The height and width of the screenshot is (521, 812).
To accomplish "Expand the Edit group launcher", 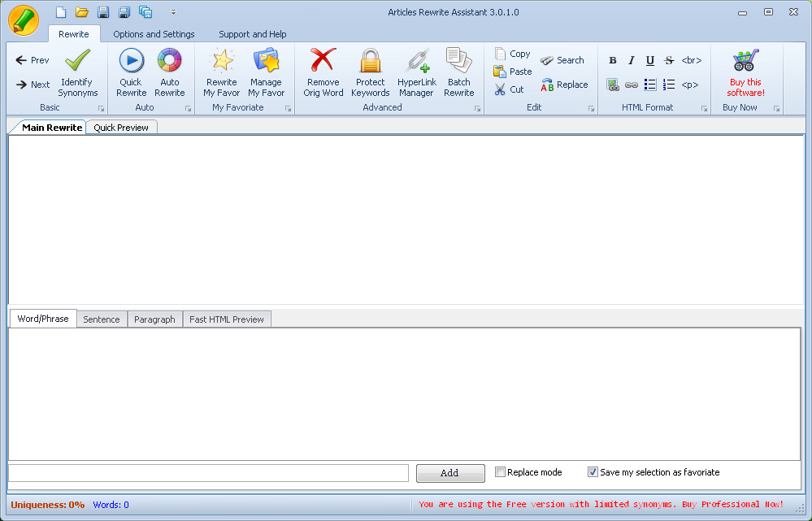I will coord(592,109).
